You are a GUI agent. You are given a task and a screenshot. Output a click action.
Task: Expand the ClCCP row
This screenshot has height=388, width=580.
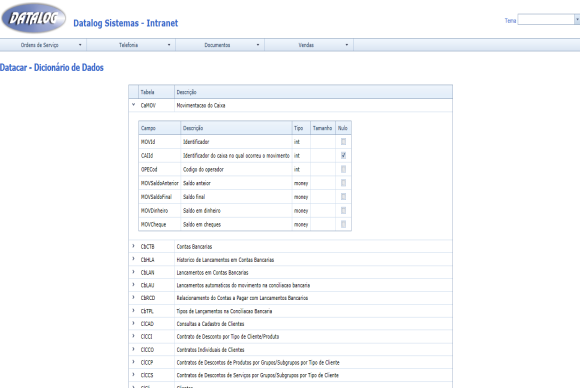(x=134, y=362)
